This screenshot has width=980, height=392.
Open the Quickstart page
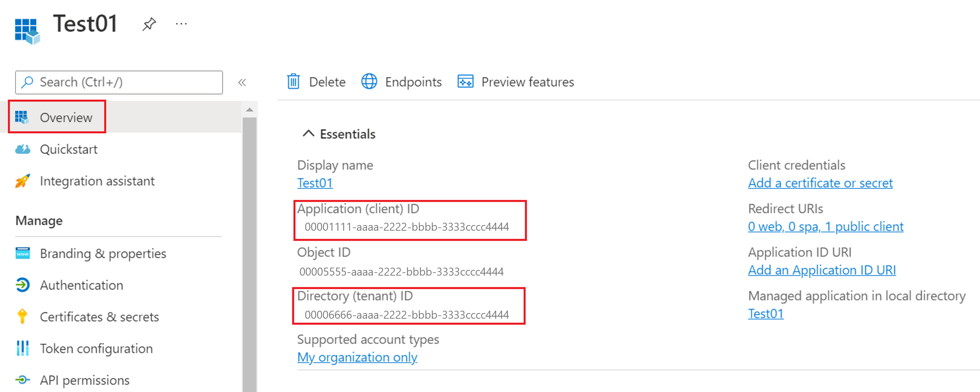point(69,149)
